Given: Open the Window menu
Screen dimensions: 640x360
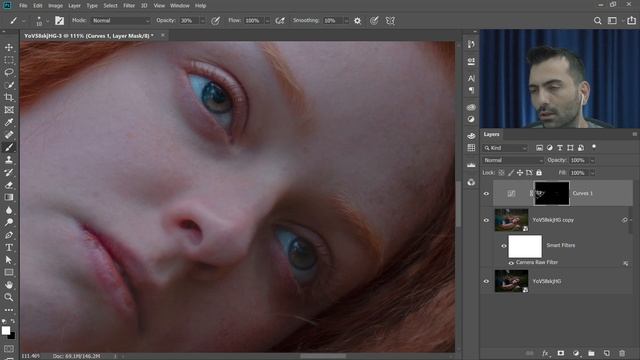Looking at the screenshot, I should [180, 6].
